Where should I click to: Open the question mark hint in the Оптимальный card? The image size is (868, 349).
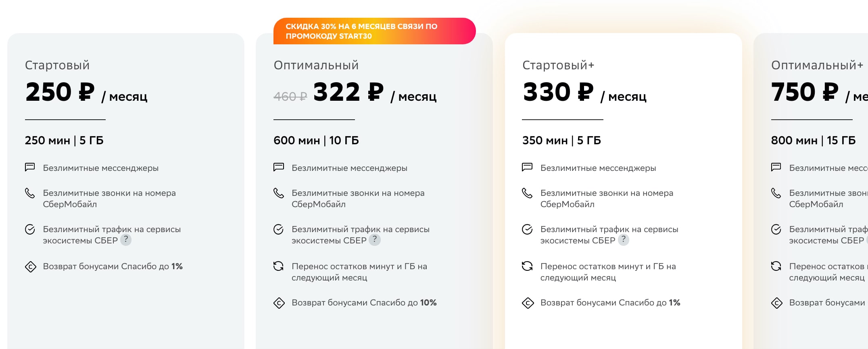click(375, 240)
